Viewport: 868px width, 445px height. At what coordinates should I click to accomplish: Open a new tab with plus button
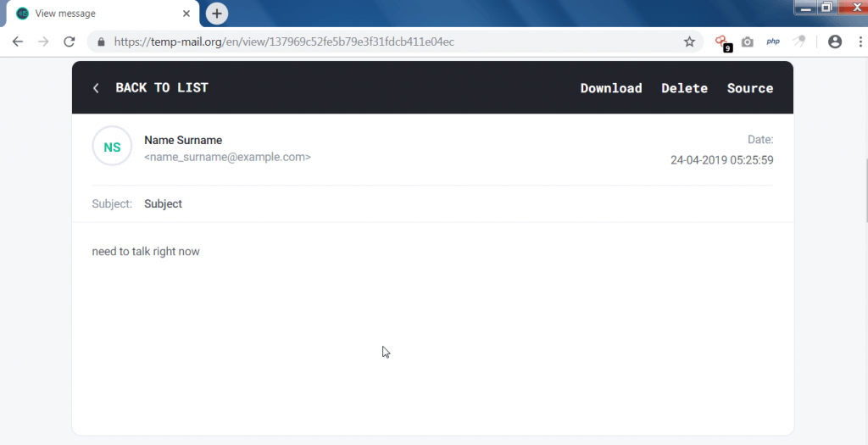(217, 14)
